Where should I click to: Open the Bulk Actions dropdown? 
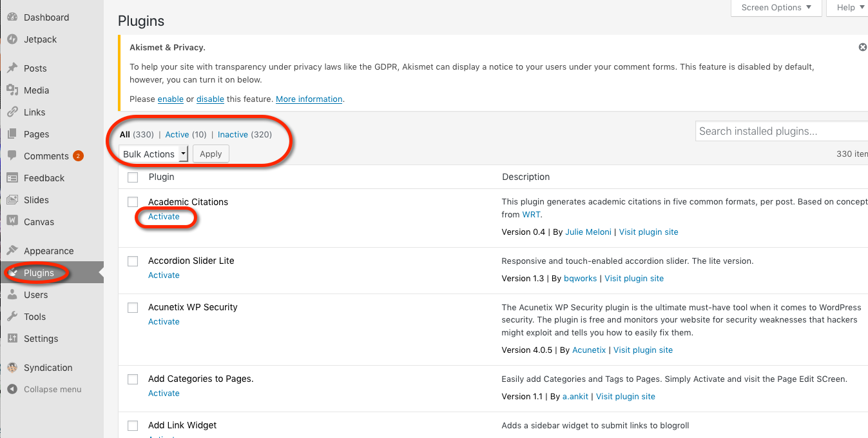(x=154, y=154)
